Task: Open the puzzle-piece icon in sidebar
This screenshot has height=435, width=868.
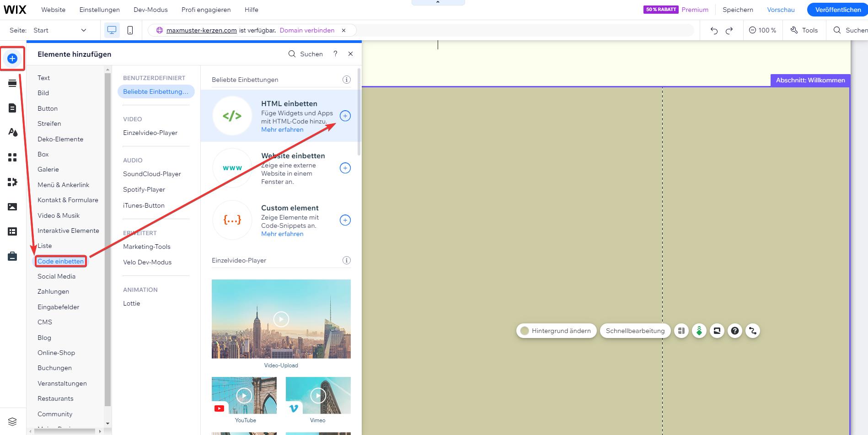Action: (12, 182)
